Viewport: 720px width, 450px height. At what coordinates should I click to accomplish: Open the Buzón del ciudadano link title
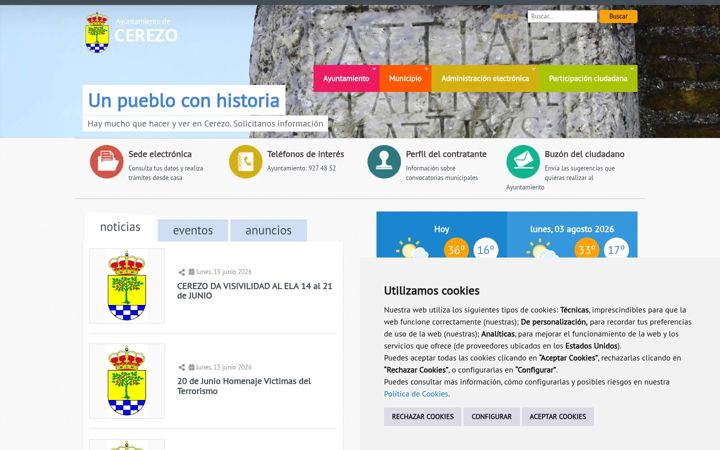[x=584, y=154]
